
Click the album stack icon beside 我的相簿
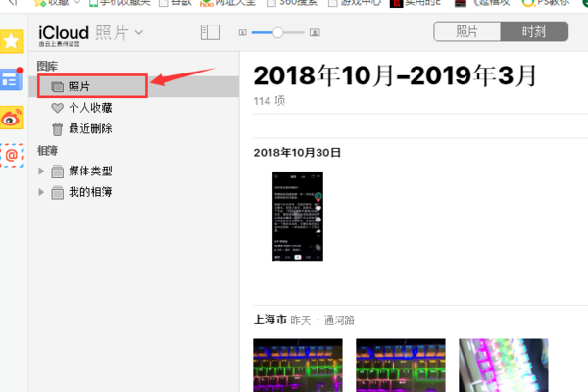pos(58,192)
